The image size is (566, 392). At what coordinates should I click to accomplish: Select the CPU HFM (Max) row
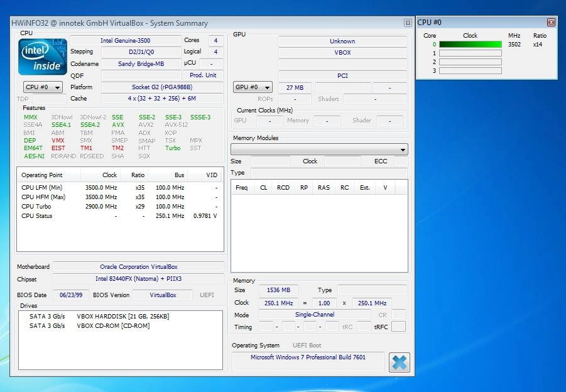pyautogui.click(x=119, y=197)
